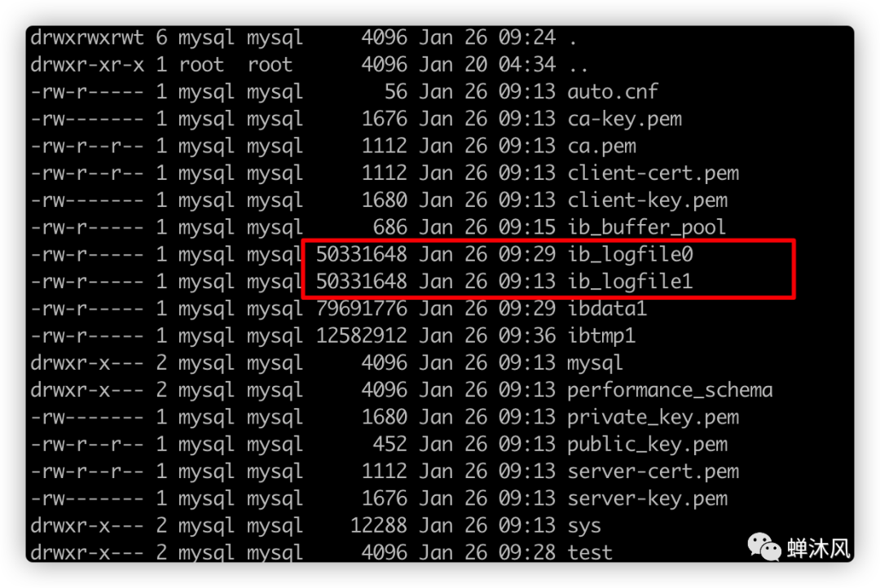
Task: Select the client-cert.pem filename
Action: pyautogui.click(x=653, y=173)
